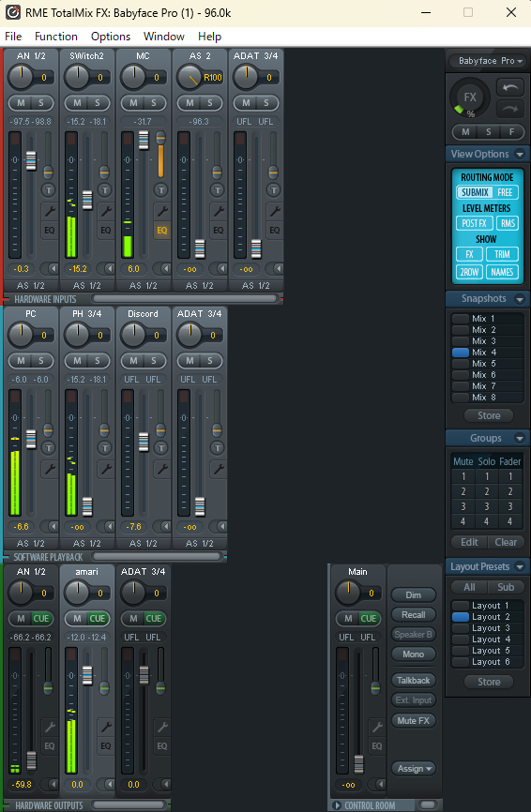Click the Dim button in Control Room

[x=414, y=595]
